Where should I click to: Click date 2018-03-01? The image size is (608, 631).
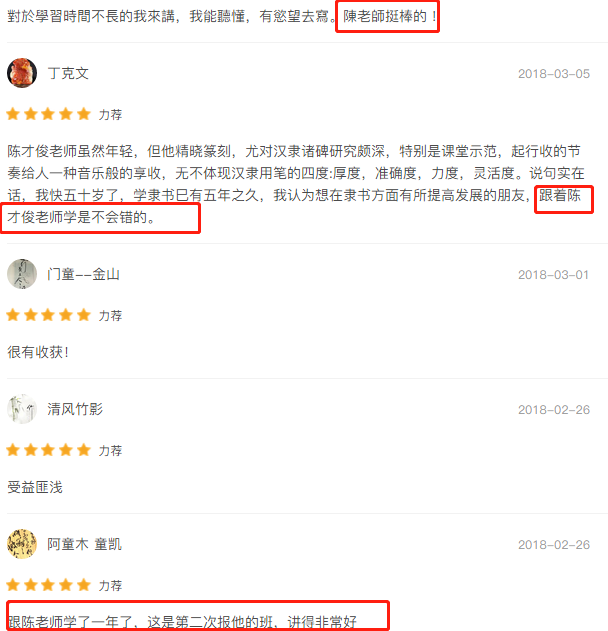(553, 275)
